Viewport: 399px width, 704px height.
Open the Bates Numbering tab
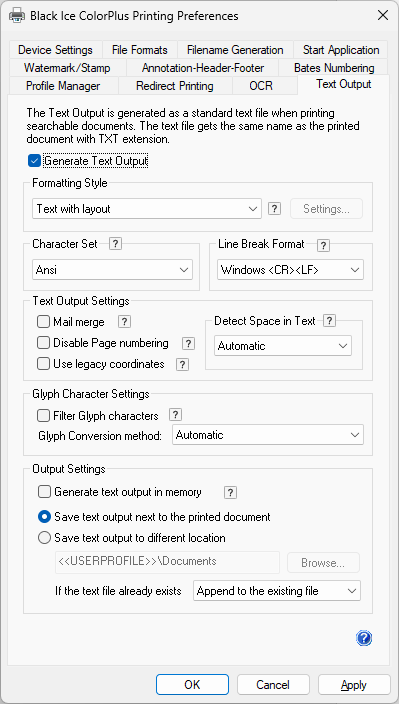tap(334, 68)
